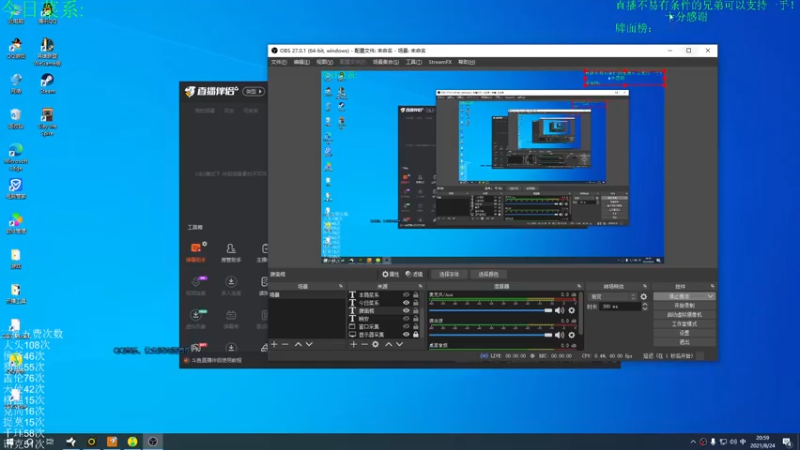Image resolution: width=800 pixels, height=450 pixels.
Task: Open the 编辑(E) menu in OBS
Action: click(x=302, y=62)
